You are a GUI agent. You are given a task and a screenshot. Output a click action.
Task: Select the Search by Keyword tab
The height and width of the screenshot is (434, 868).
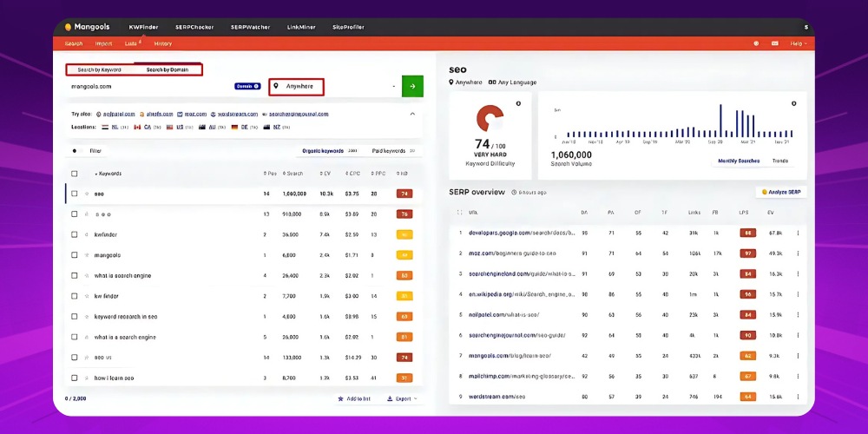point(99,69)
